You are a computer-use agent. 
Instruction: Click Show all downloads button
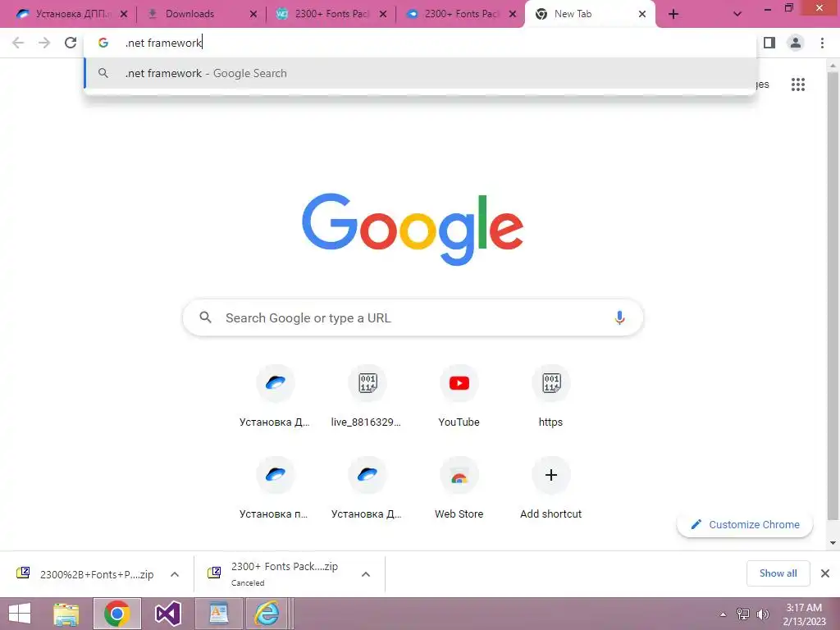pos(778,573)
